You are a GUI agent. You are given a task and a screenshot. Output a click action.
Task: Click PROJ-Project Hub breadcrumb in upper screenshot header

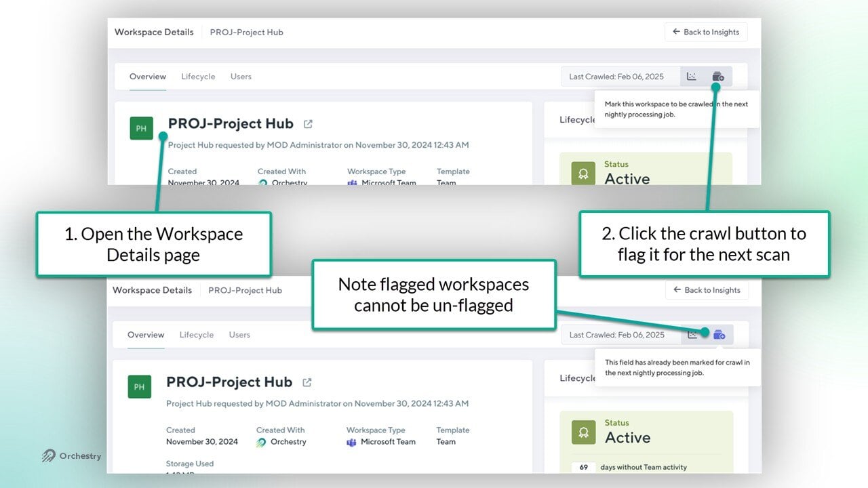[x=246, y=32]
